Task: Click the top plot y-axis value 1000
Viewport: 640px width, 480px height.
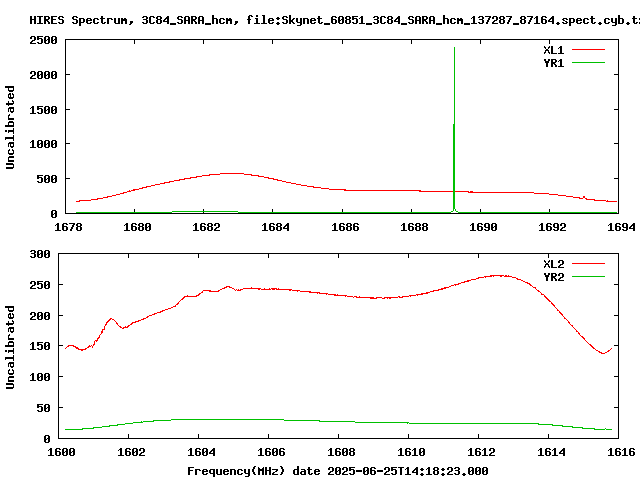Action: [x=43, y=144]
